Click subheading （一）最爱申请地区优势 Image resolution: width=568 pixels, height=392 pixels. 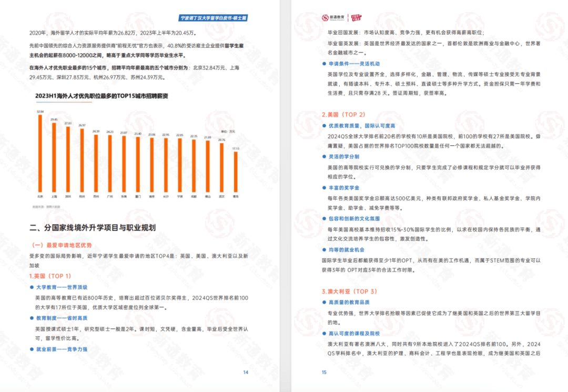(x=60, y=245)
